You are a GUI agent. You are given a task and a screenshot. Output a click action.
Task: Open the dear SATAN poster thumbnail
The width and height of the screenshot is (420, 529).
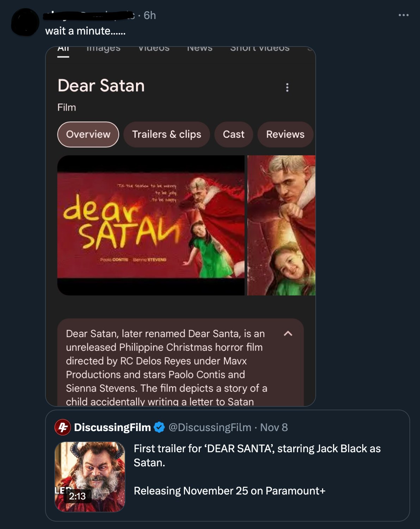point(151,225)
